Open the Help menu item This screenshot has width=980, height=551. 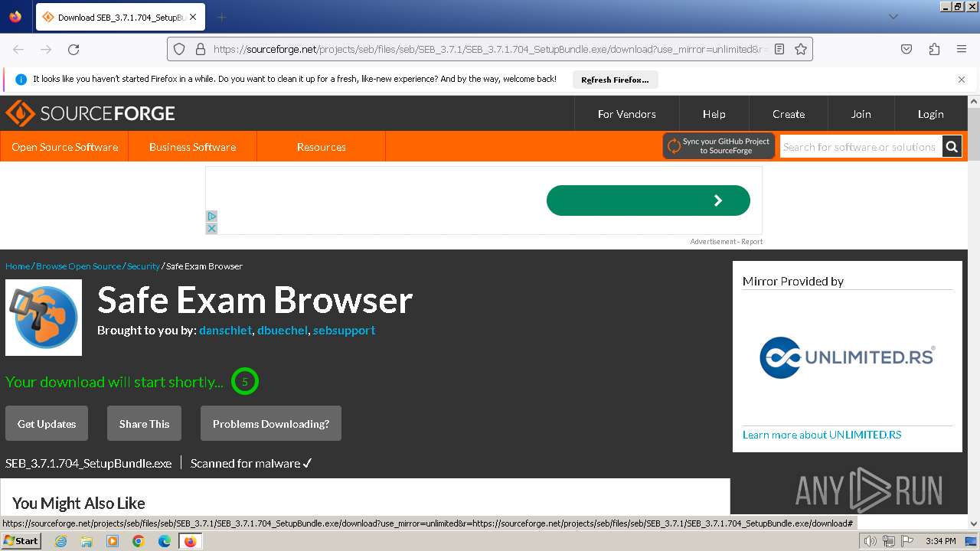pos(714,114)
